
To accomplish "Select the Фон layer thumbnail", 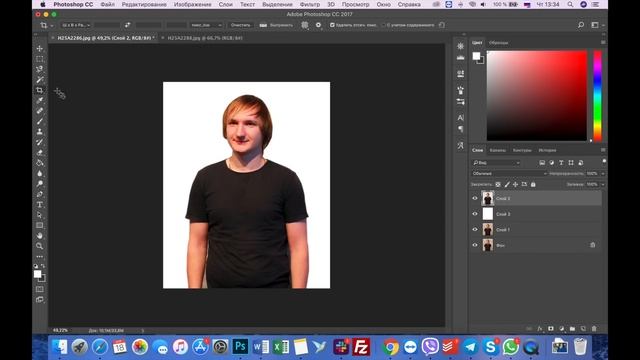I will [488, 245].
